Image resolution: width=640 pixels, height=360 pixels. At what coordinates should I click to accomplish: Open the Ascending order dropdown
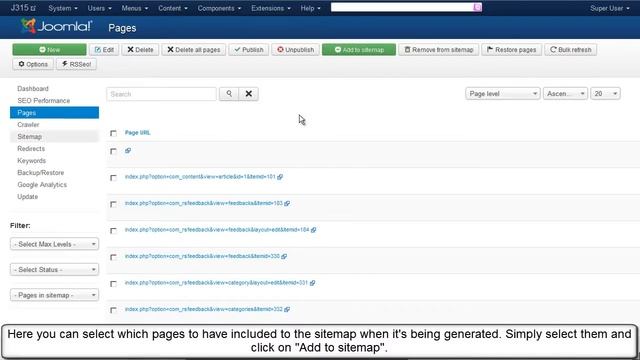[565, 94]
